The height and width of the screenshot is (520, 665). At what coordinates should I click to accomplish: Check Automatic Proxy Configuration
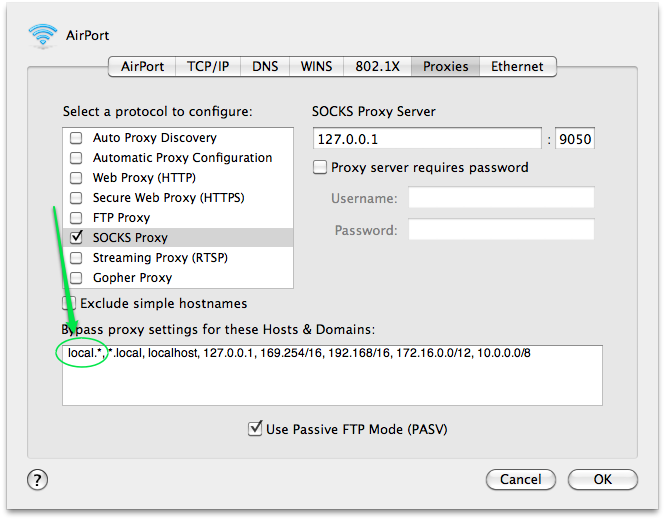click(76, 158)
